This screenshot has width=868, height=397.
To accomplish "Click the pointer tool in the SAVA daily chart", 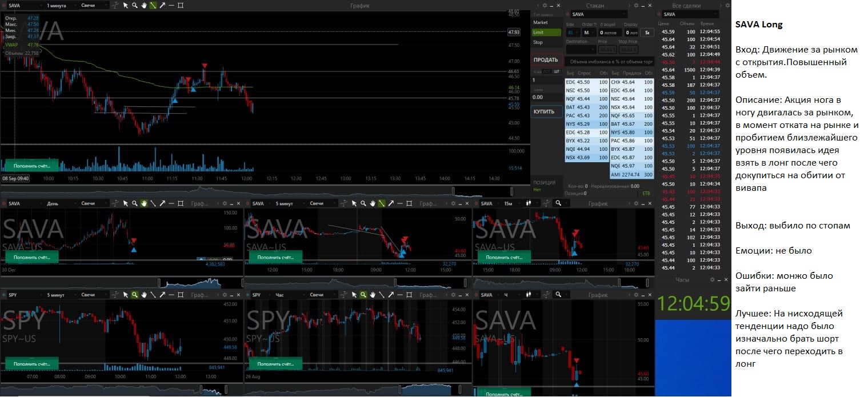I will [x=126, y=203].
